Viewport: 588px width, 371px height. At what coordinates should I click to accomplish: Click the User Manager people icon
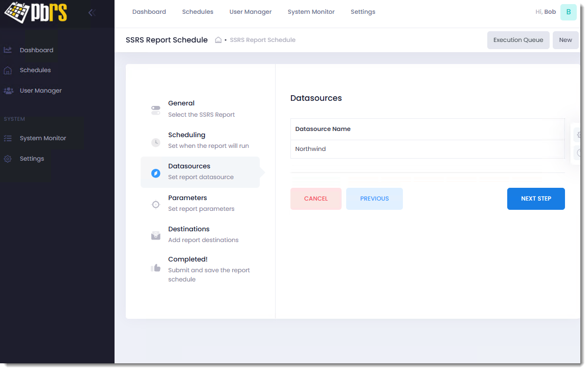pyautogui.click(x=8, y=91)
